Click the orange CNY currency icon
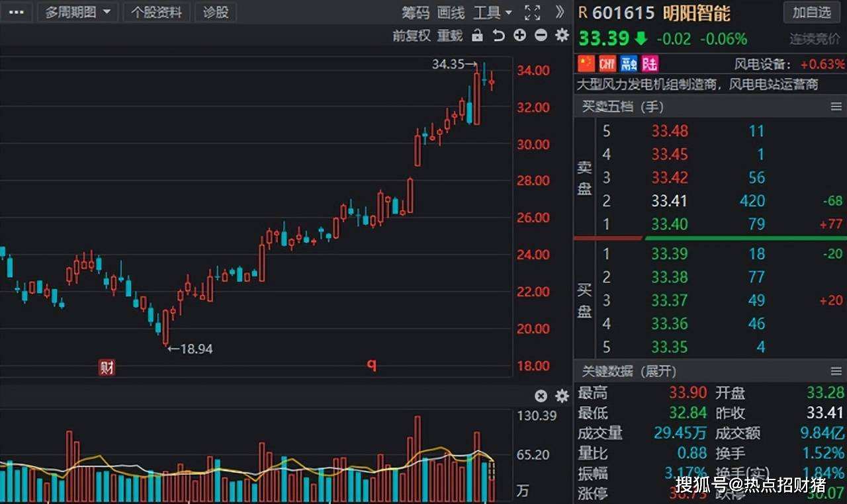847x504 pixels. 607,63
